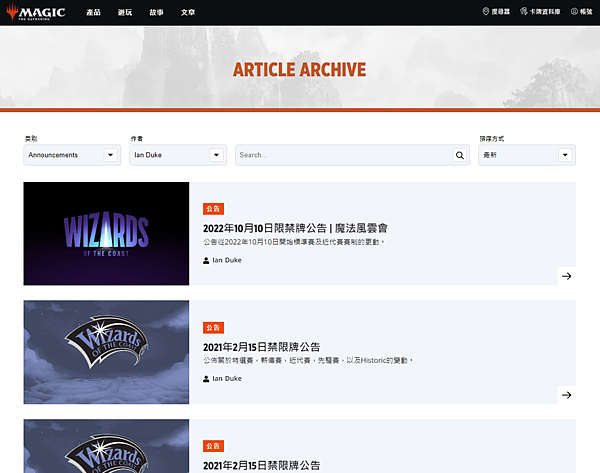The image size is (600, 473).
Task: Click the 公告 tag on the 2022 article
Action: pyautogui.click(x=213, y=209)
